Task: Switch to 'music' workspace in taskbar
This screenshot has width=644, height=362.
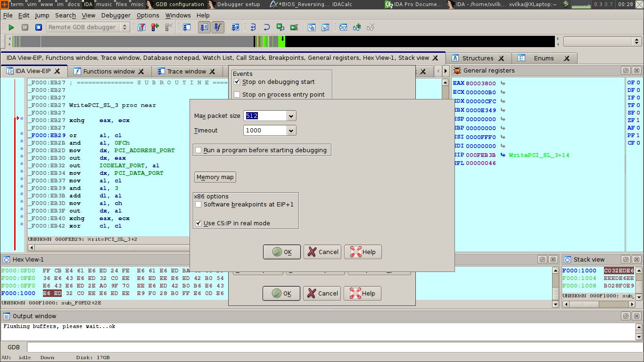Action: tap(104, 4)
